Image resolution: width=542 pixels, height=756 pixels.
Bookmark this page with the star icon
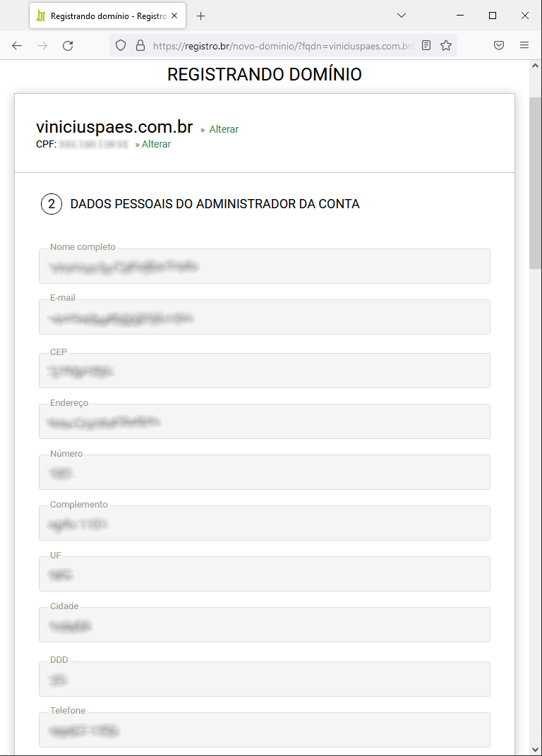[x=446, y=45]
